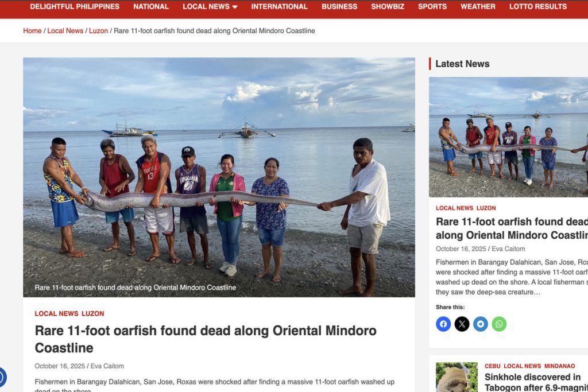Image resolution: width=588 pixels, height=392 pixels.
Task: Open the Showbiz section
Action: (388, 7)
